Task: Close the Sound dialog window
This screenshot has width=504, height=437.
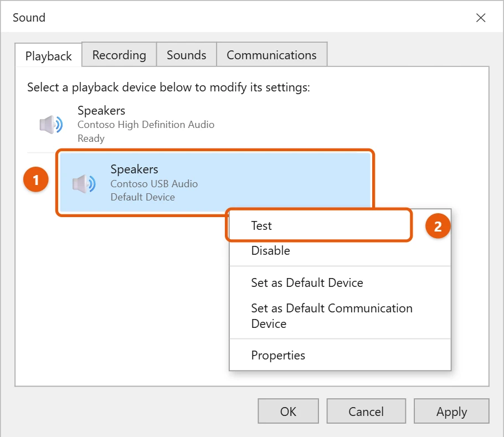Action: pyautogui.click(x=481, y=18)
